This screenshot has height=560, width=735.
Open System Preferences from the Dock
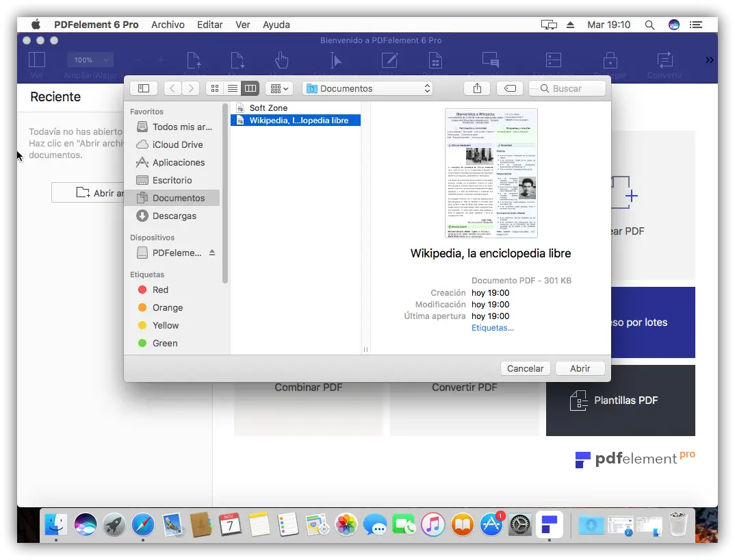[x=520, y=524]
